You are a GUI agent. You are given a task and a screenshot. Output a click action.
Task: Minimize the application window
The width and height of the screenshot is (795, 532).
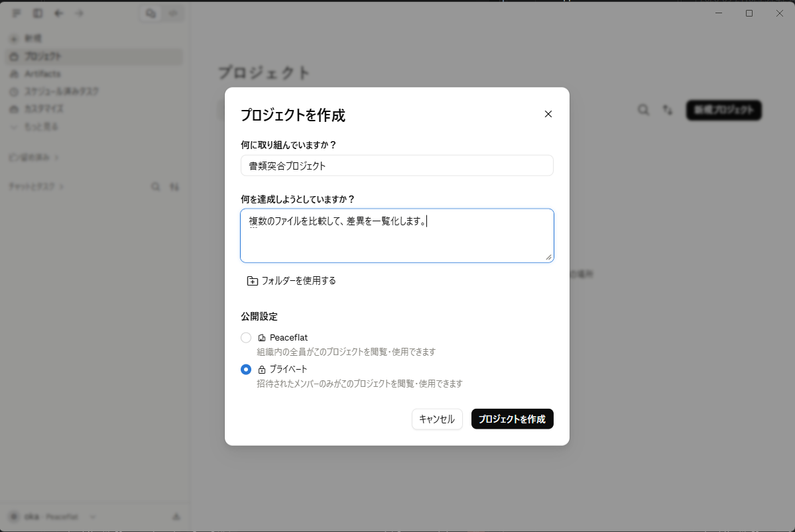pos(719,13)
